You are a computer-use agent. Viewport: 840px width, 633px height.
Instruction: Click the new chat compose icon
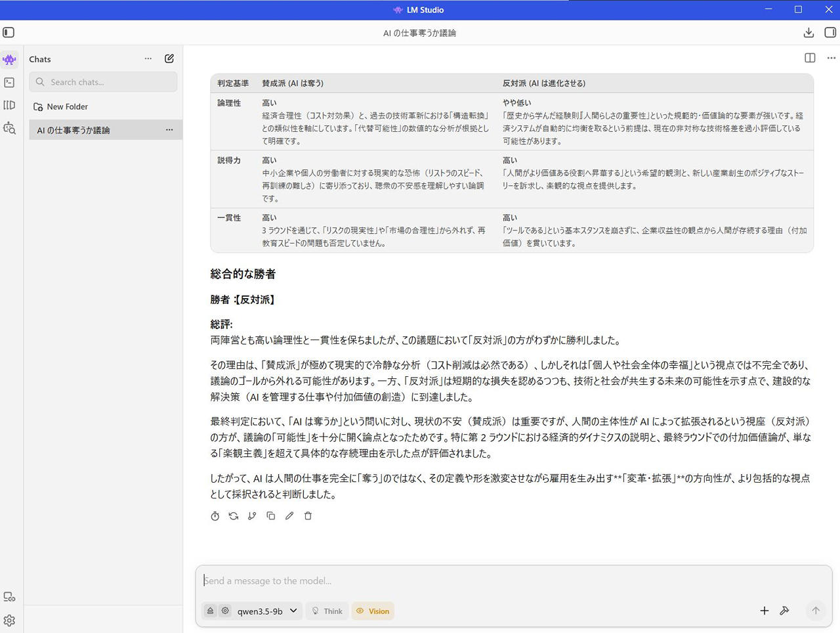tap(169, 58)
